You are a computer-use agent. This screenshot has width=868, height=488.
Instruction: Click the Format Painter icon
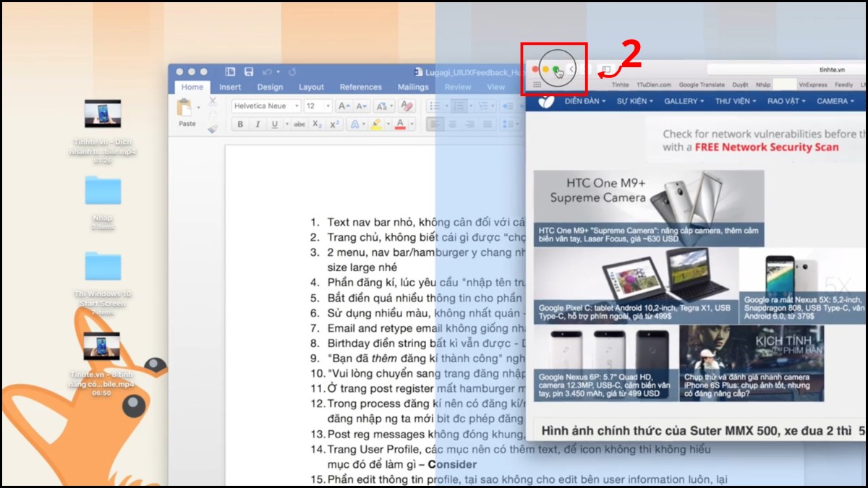pyautogui.click(x=213, y=127)
